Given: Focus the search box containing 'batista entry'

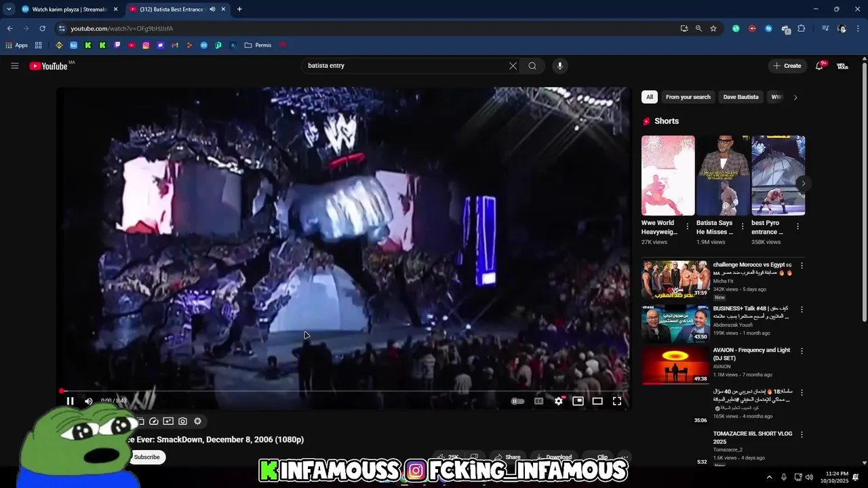Looking at the screenshot, I should coord(404,66).
